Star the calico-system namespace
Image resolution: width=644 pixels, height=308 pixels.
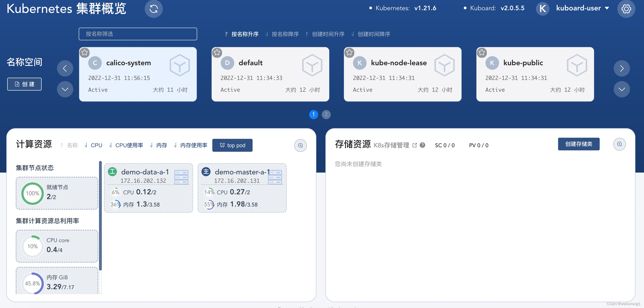(x=85, y=53)
